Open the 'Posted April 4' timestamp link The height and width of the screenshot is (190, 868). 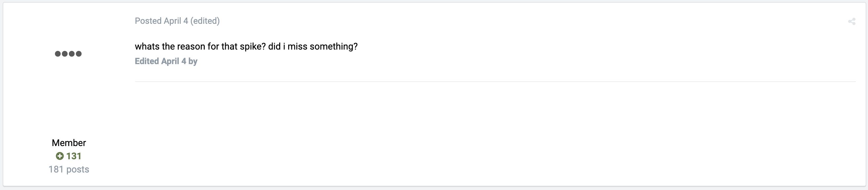tap(162, 21)
